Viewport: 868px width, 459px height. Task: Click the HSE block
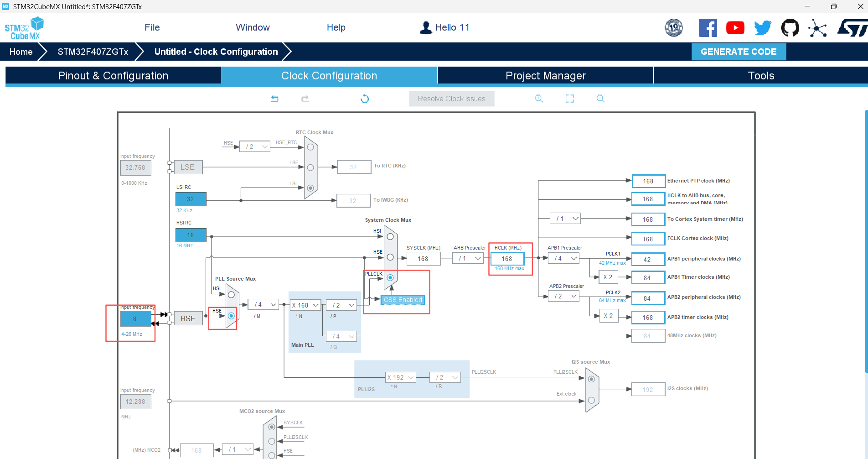[x=188, y=318]
